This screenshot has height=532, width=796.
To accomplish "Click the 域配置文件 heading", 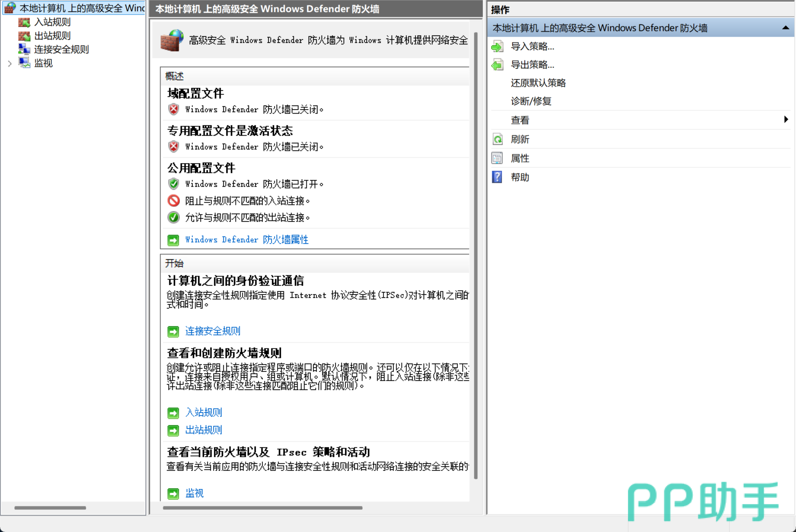I will tap(195, 94).
